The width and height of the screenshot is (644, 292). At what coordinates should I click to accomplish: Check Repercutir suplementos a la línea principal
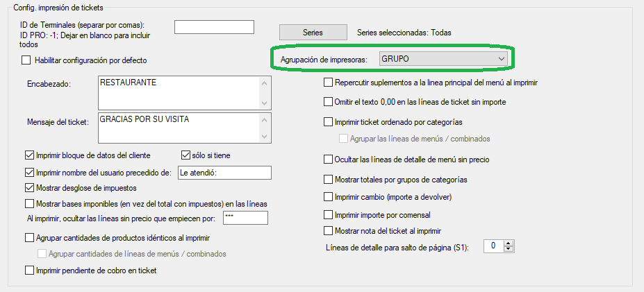tap(329, 83)
